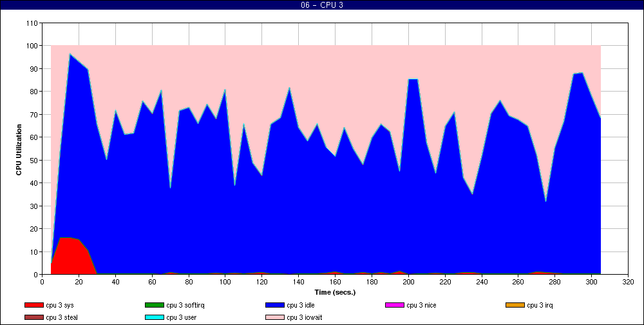Screen dimensions: 644x325
Task: Click the green cpu 3 softirq legend swatch
Action: pos(154,305)
